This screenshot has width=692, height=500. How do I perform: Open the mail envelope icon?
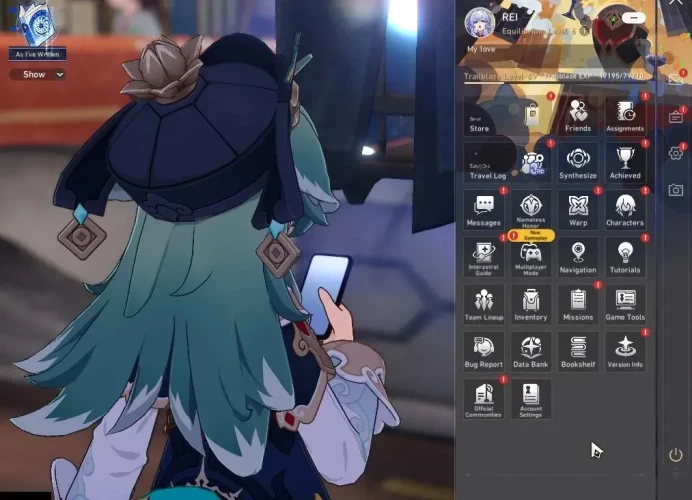pos(676,79)
